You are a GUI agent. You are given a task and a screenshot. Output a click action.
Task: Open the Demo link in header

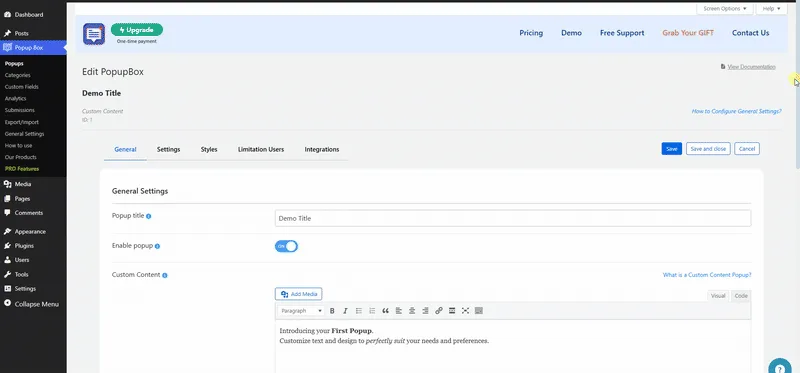[x=571, y=33]
